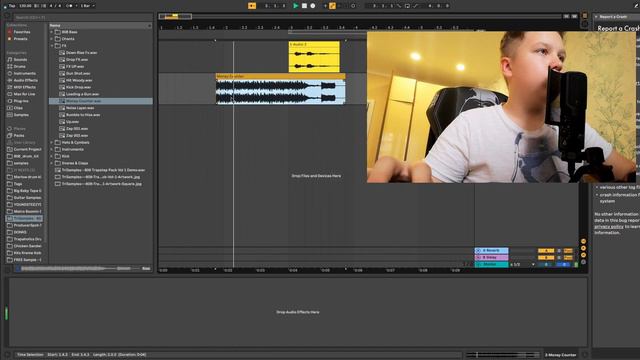
Task: Select the A Reverb return track
Action: (x=492, y=251)
